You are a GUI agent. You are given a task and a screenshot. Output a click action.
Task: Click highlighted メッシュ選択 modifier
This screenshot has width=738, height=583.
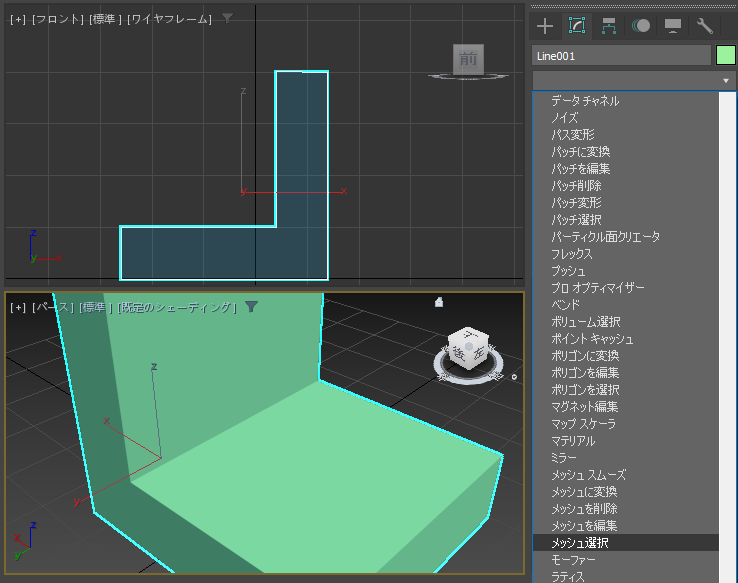point(626,543)
